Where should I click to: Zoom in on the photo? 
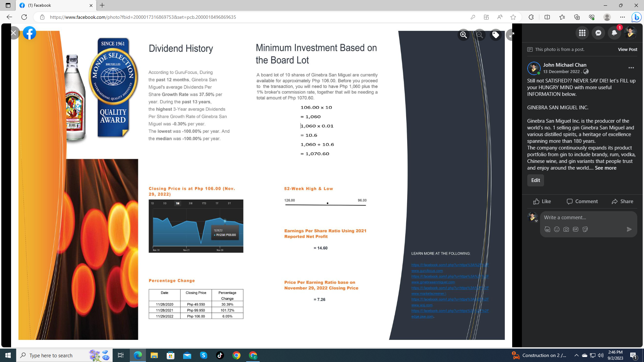tap(464, 35)
